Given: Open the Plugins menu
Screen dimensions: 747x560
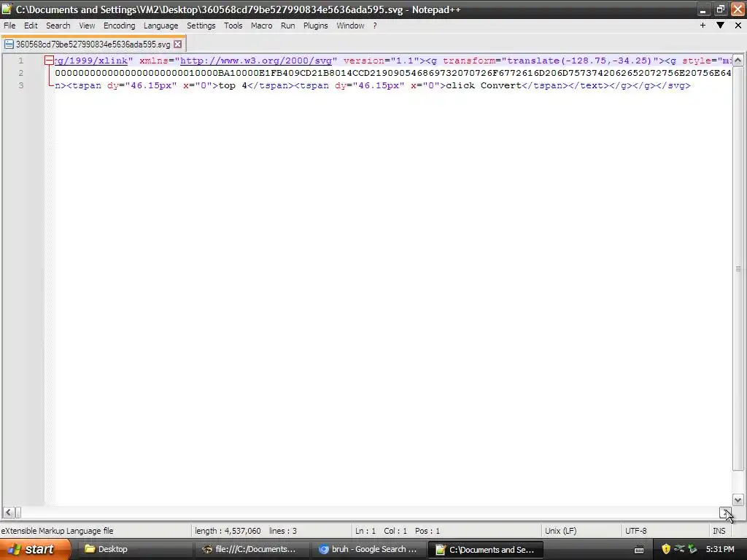Looking at the screenshot, I should coord(315,26).
